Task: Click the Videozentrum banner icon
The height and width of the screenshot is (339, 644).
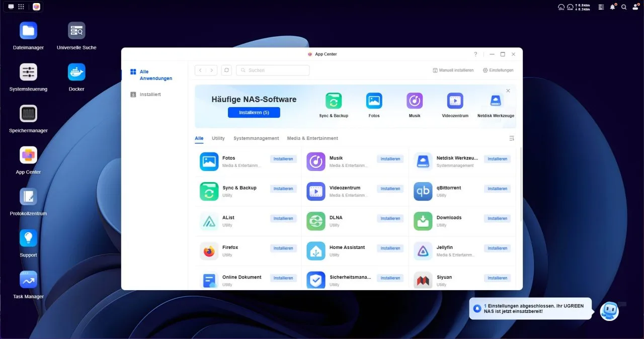Action: (455, 101)
